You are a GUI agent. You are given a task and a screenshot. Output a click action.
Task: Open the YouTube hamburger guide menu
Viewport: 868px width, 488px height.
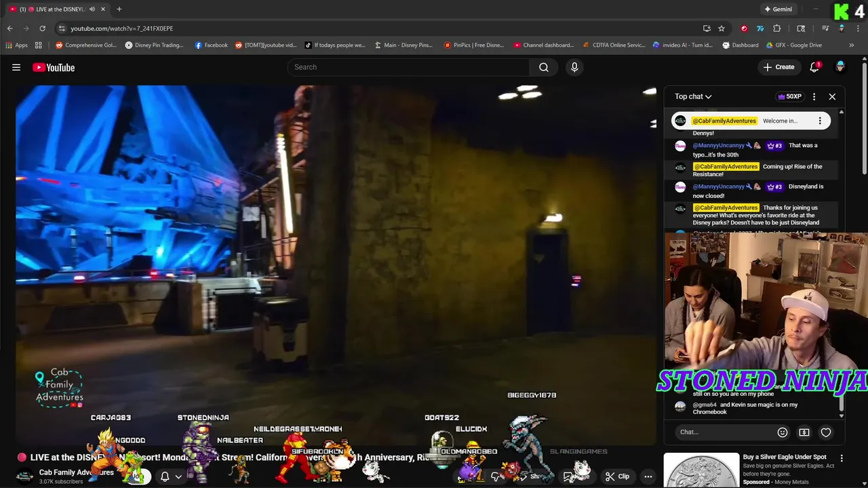point(16,67)
